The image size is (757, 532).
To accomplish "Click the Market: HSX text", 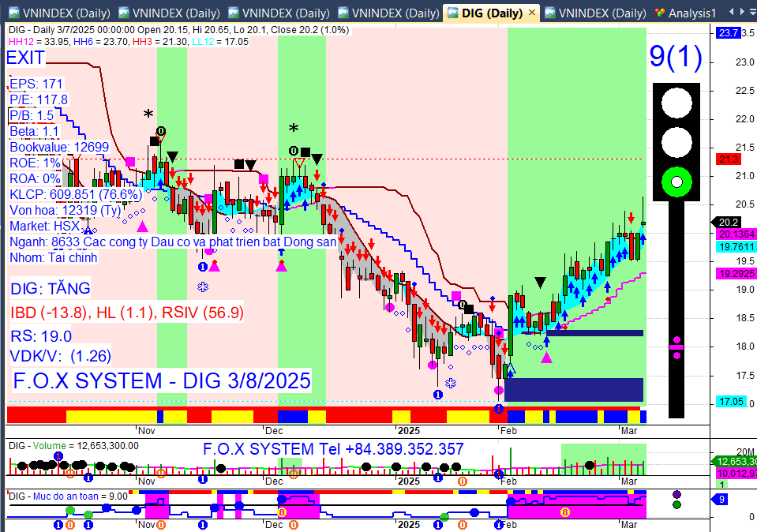I will point(45,227).
